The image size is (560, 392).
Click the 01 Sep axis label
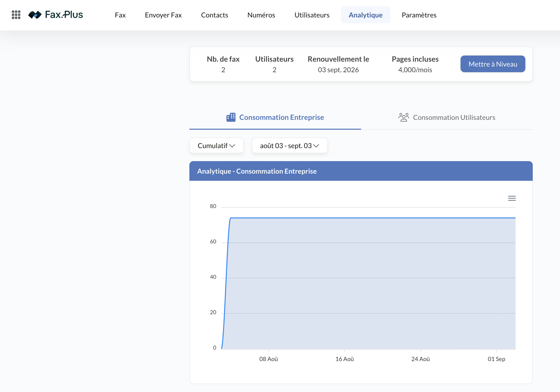[x=496, y=359]
